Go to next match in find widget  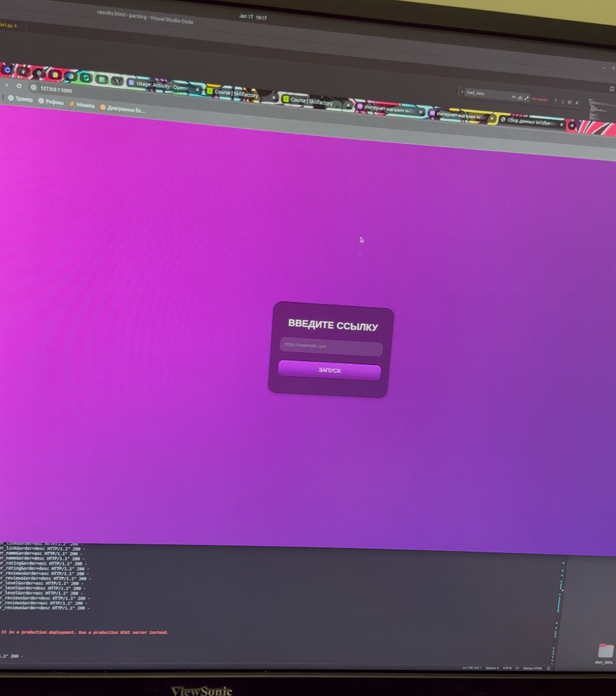563,102
